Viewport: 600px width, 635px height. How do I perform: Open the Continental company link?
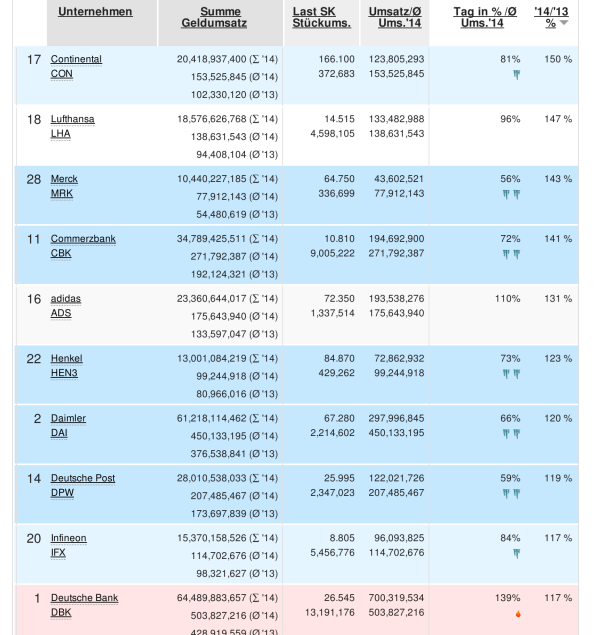(76, 60)
